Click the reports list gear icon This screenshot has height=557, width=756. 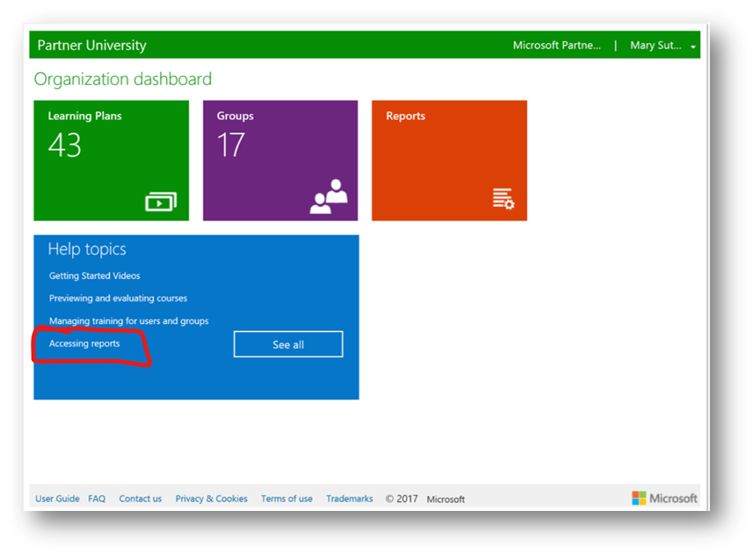(503, 198)
